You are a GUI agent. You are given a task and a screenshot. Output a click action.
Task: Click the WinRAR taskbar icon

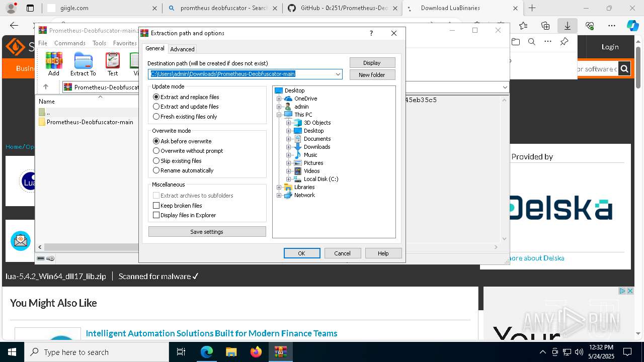[x=281, y=352]
